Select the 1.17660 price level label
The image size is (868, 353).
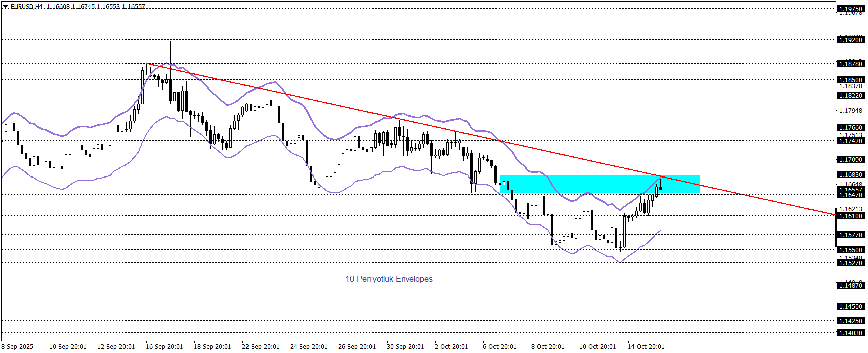(x=851, y=128)
